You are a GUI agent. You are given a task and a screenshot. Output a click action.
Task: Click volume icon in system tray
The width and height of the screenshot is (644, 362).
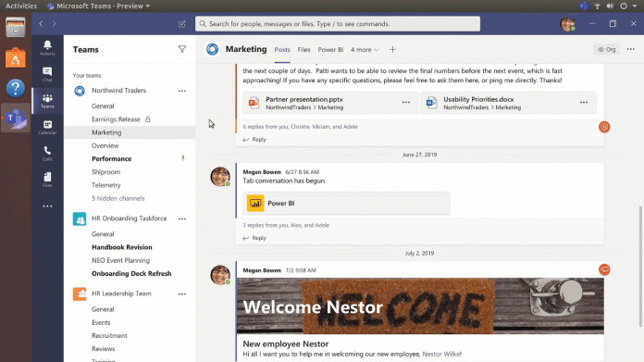[610, 6]
